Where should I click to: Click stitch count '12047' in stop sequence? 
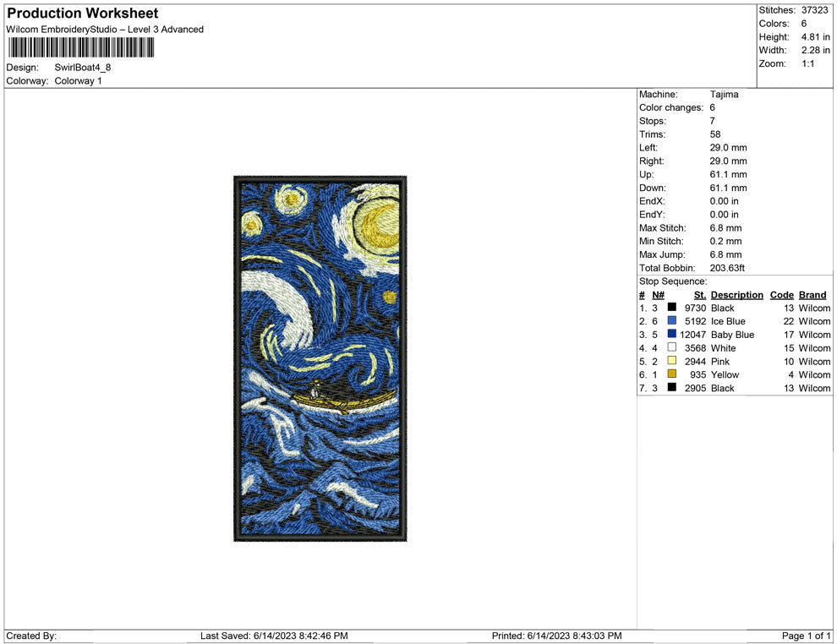693,335
